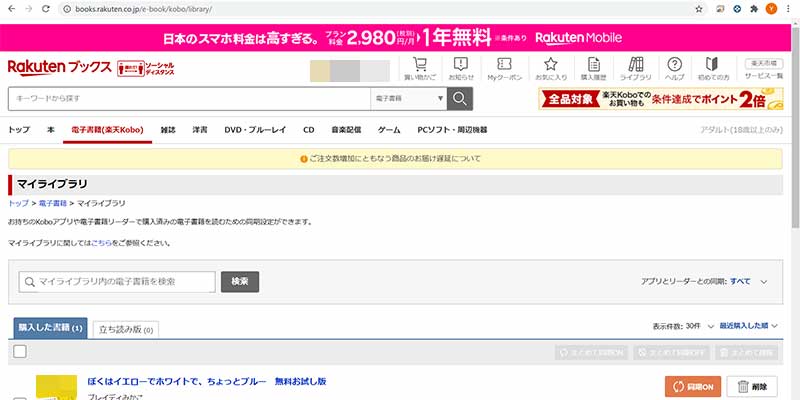Viewport: 800px width, 400px height.
Task: Open the delivery delay notice ご注文数増加 link
Action: tap(394, 159)
